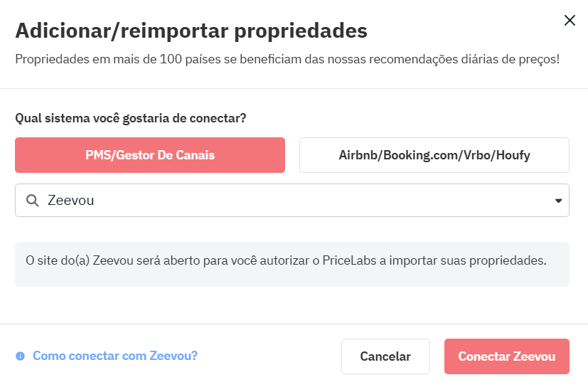The image size is (588, 392).
Task: Switch to Airbnb/Booking.com/Vrbo/Houfy tab
Action: [x=434, y=155]
